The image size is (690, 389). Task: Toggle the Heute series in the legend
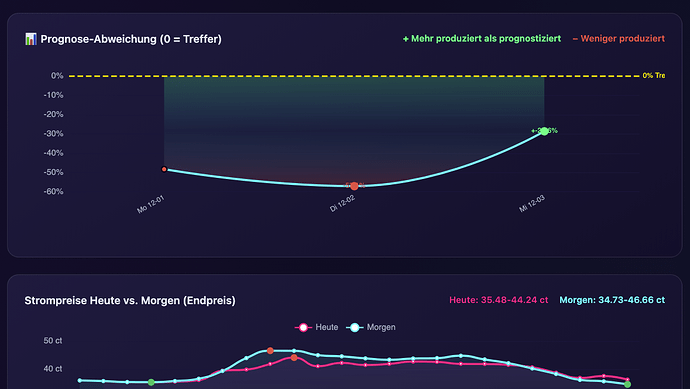316,327
